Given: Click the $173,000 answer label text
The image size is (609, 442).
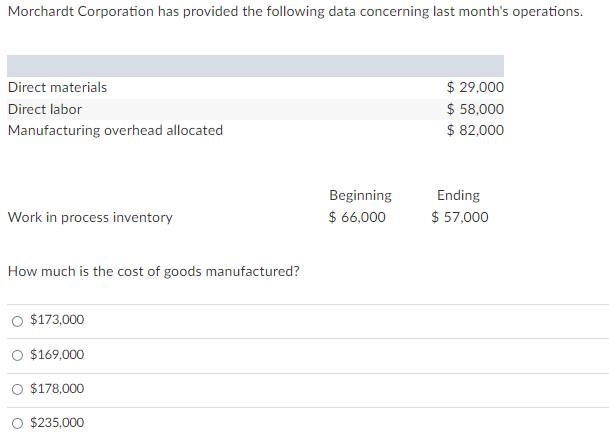Looking at the screenshot, I should pyautogui.click(x=58, y=321).
